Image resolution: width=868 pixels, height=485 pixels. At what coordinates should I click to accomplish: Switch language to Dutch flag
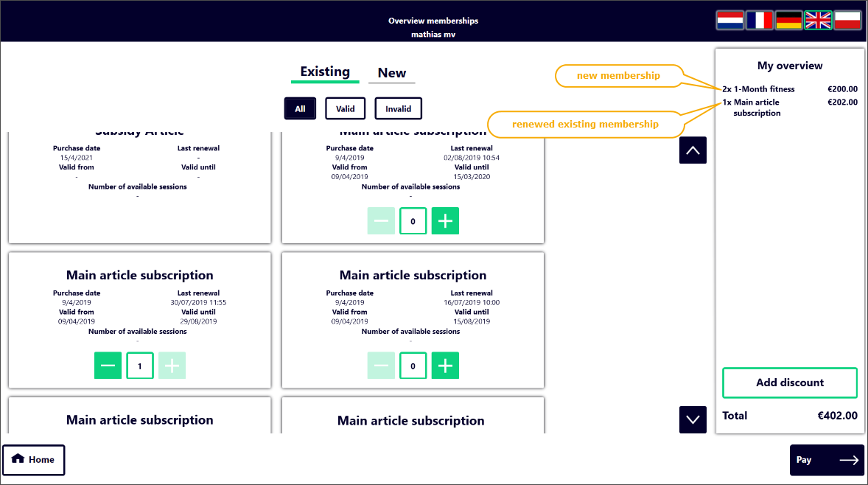pyautogui.click(x=729, y=20)
